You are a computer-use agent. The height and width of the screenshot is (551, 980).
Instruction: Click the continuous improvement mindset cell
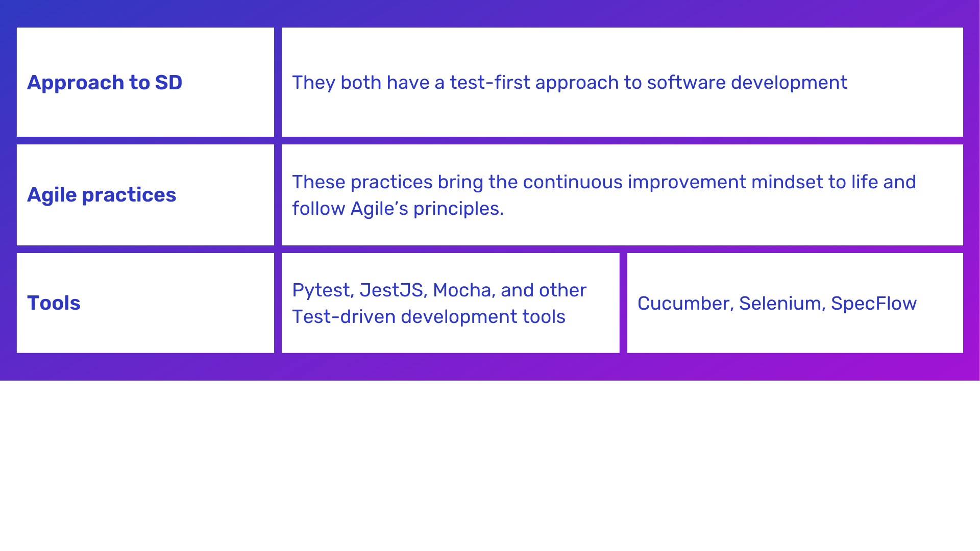click(x=622, y=194)
